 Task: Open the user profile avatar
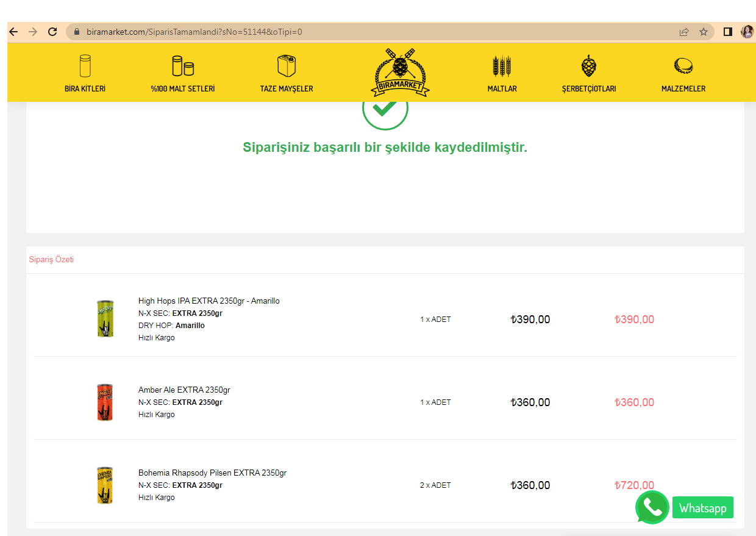click(x=747, y=32)
